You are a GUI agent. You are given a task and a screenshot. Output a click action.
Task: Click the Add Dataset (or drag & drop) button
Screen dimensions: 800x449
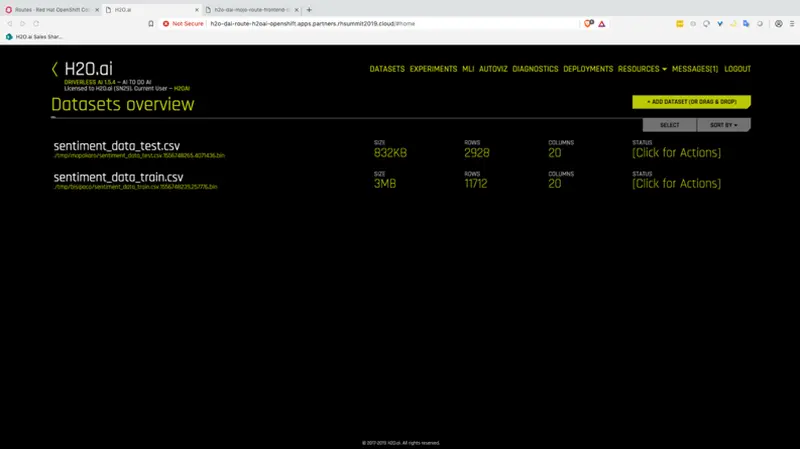691,102
